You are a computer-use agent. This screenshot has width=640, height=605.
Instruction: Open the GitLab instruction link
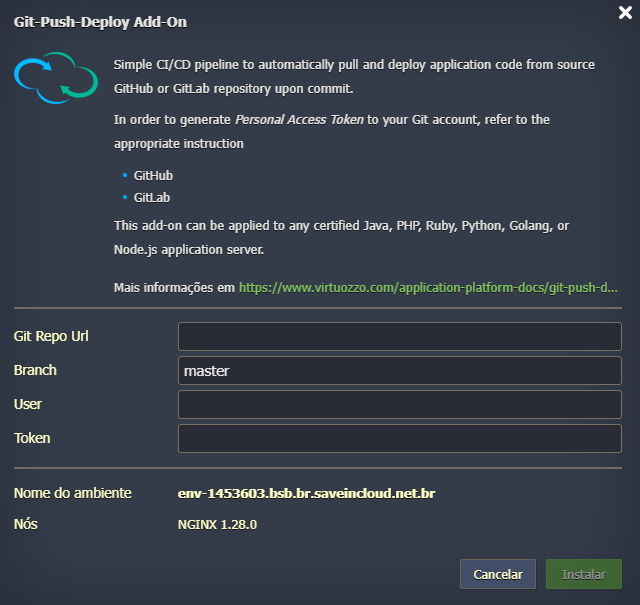(151, 198)
